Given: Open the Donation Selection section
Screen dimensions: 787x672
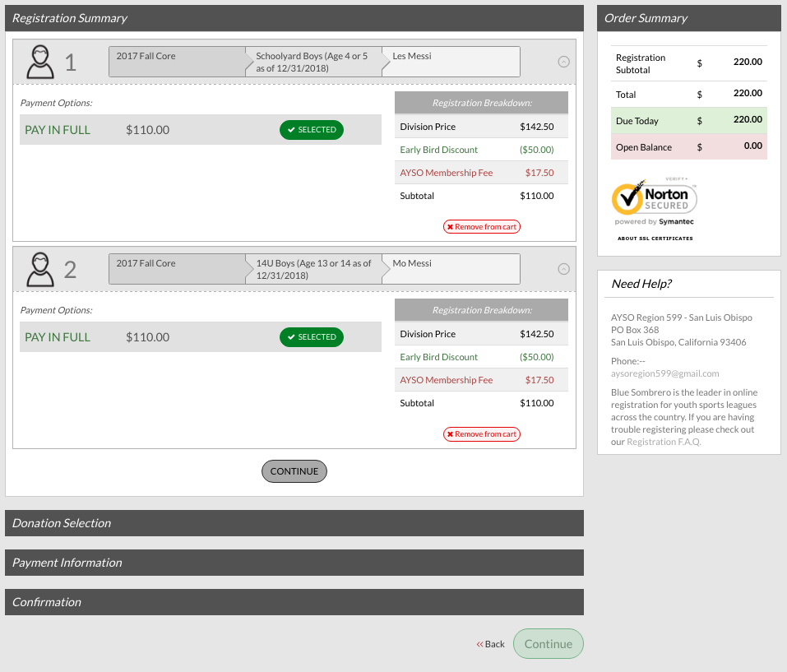Looking at the screenshot, I should coord(294,523).
